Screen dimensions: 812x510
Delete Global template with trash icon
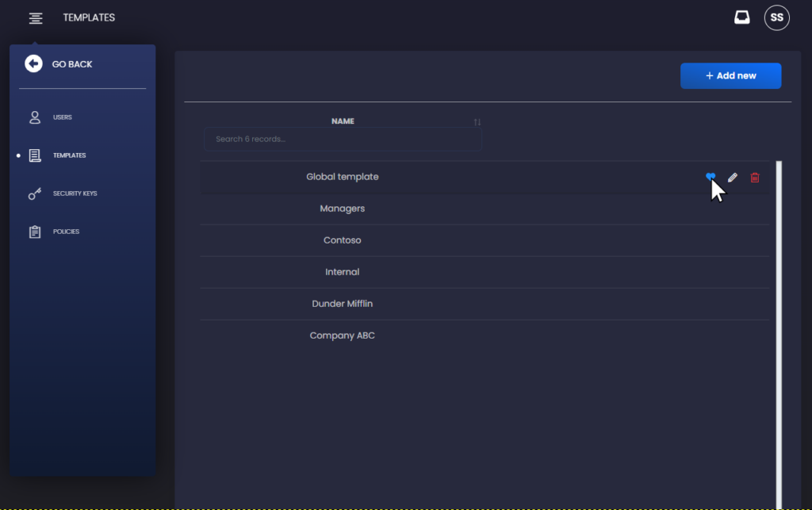pos(755,178)
